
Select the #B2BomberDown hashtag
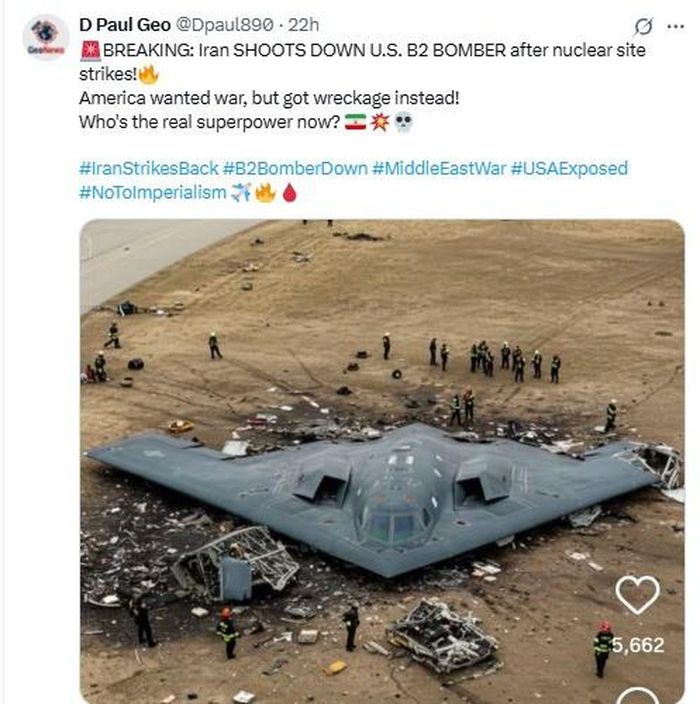tap(295, 168)
